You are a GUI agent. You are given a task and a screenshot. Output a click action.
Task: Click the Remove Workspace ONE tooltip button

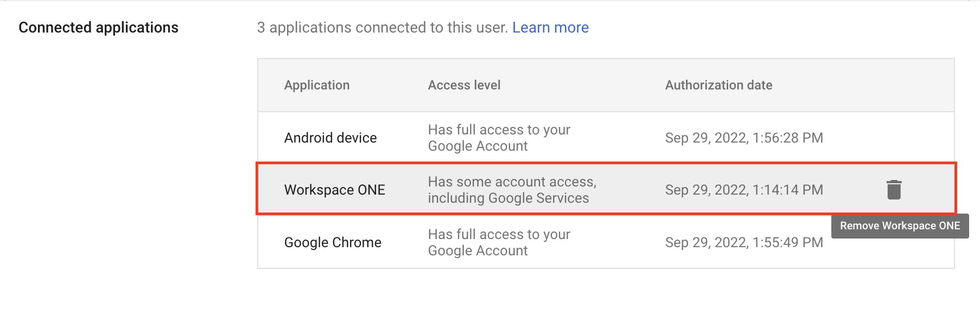[899, 226]
